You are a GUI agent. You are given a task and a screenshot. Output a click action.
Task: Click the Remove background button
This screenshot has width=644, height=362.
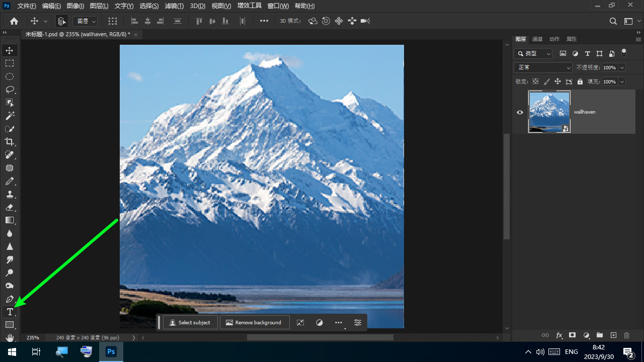coord(254,323)
